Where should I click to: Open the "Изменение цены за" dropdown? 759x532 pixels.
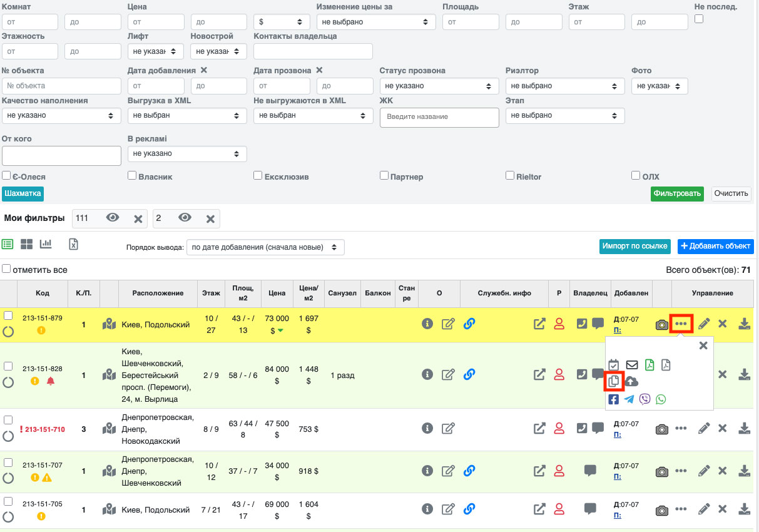coord(375,22)
